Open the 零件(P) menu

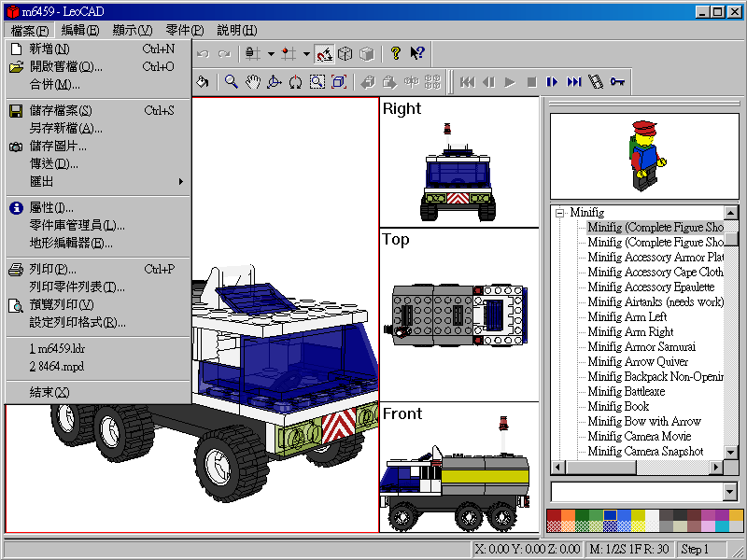tap(185, 31)
